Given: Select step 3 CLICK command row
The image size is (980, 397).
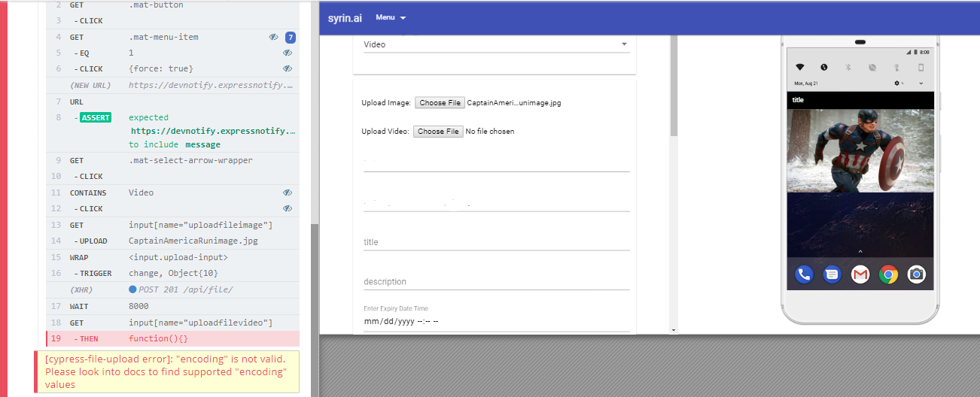Looking at the screenshot, I should (172, 21).
